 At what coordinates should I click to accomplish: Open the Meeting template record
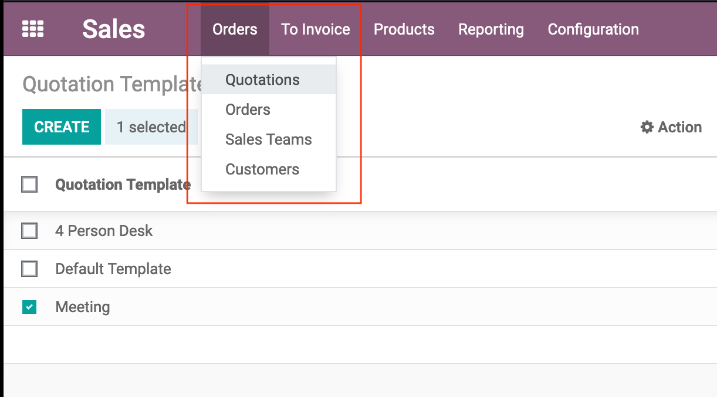(83, 307)
